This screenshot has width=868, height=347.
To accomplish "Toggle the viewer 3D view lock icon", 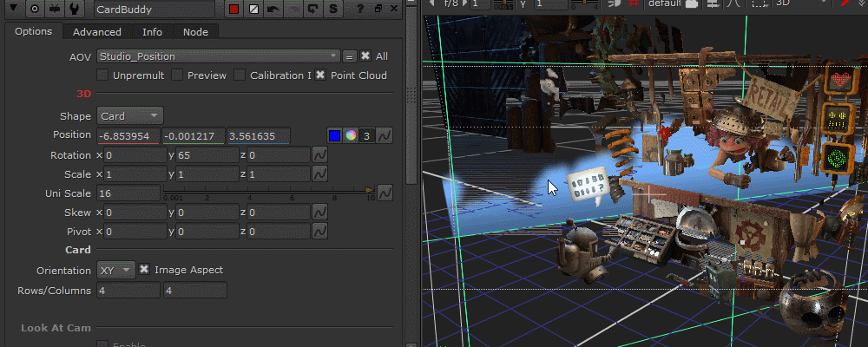I will pyautogui.click(x=692, y=3).
